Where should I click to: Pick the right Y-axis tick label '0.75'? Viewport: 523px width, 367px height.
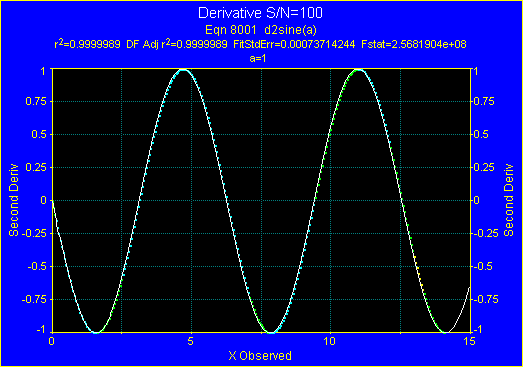click(484, 101)
